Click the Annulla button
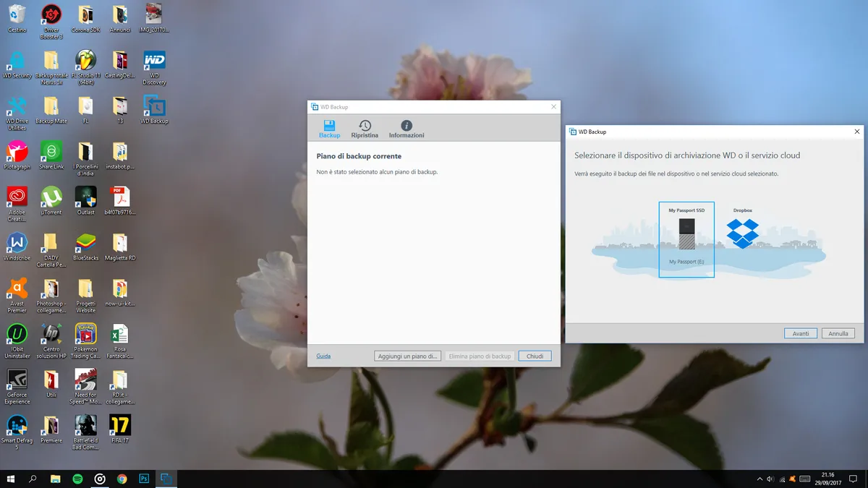Viewport: 868px width, 488px height. [x=838, y=333]
